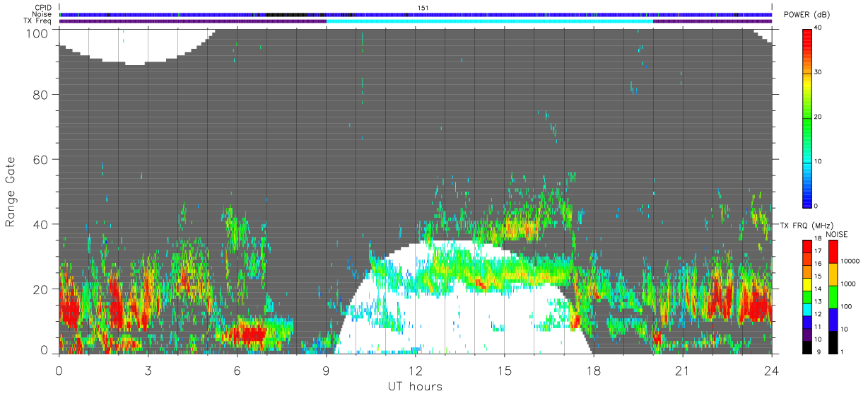Click x-axis tick label 21
Viewport: 868px width, 401px height.
(683, 371)
